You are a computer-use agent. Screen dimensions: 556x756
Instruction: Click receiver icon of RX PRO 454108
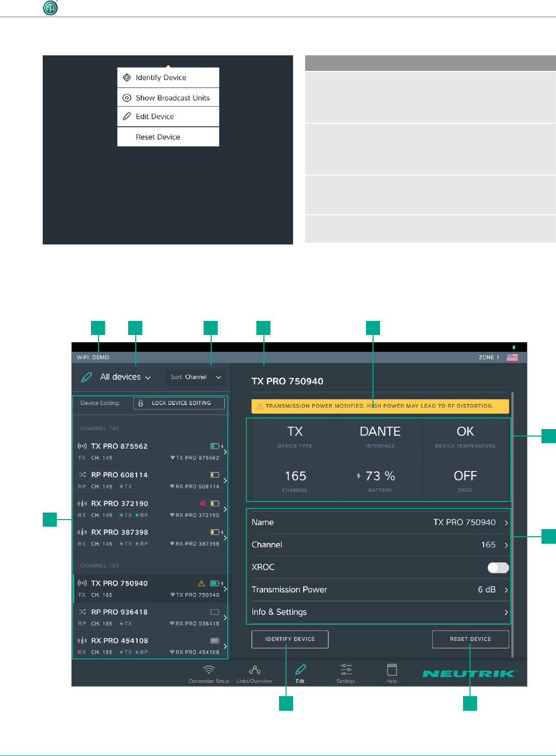pyautogui.click(x=82, y=640)
